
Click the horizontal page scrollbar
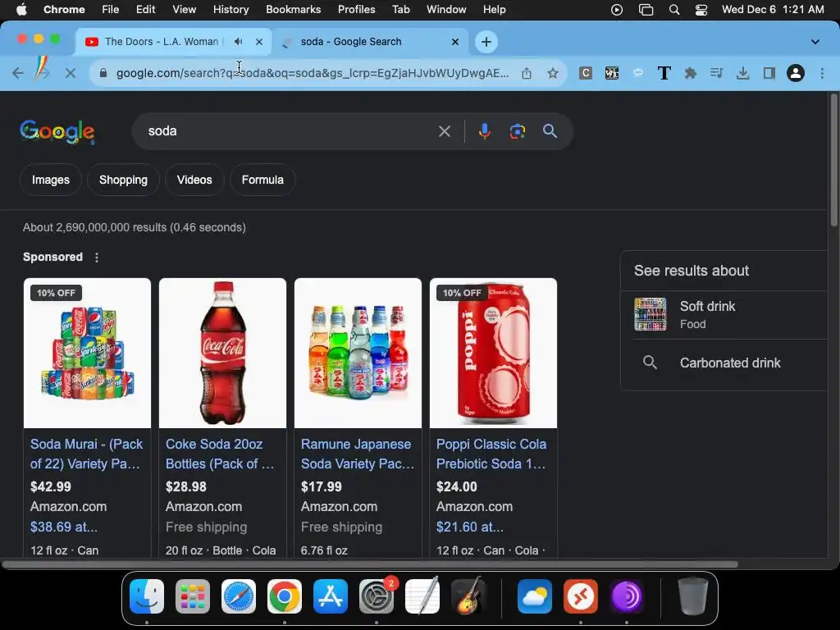[370, 564]
